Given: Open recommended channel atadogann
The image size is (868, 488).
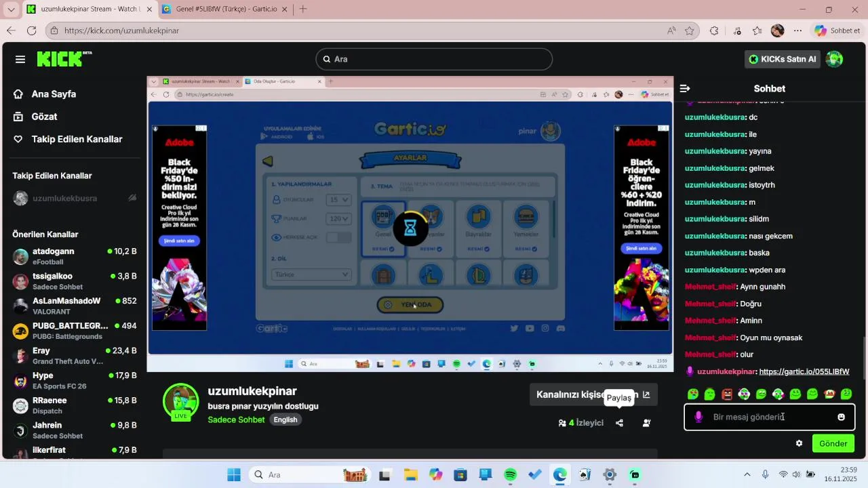Looking at the screenshot, I should tap(75, 256).
